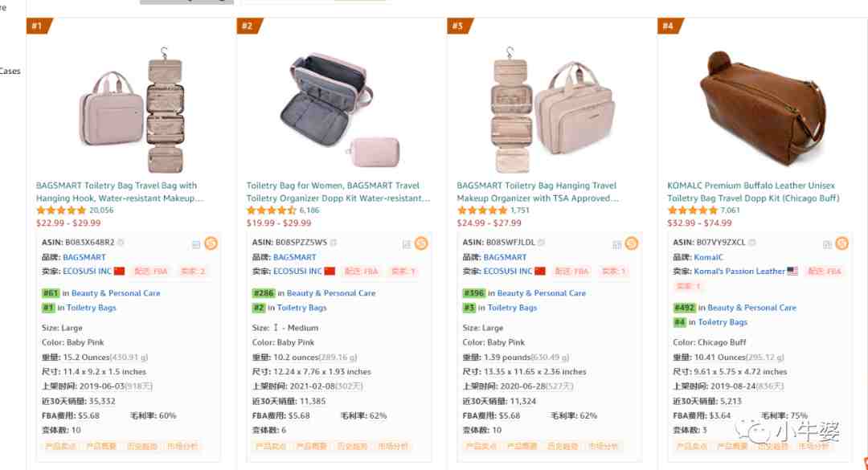
Task: Open the 历史趋势 tab on the second product card
Action: coord(352,446)
